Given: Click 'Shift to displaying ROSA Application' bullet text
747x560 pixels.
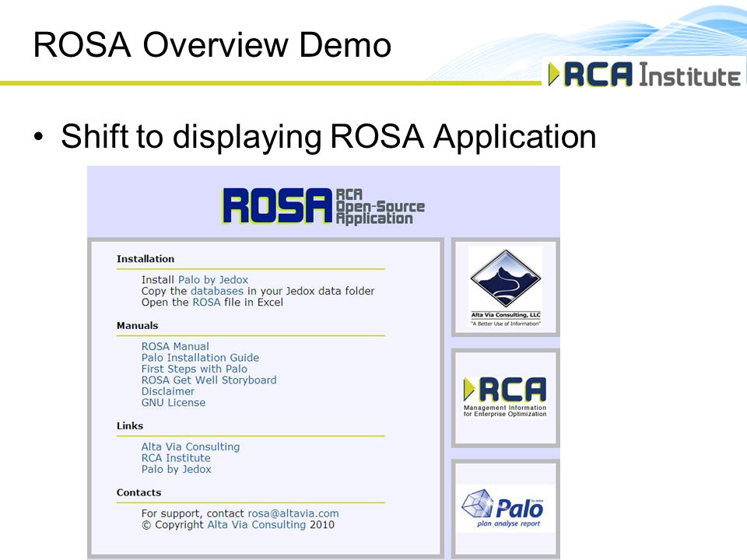Looking at the screenshot, I should tap(328, 137).
